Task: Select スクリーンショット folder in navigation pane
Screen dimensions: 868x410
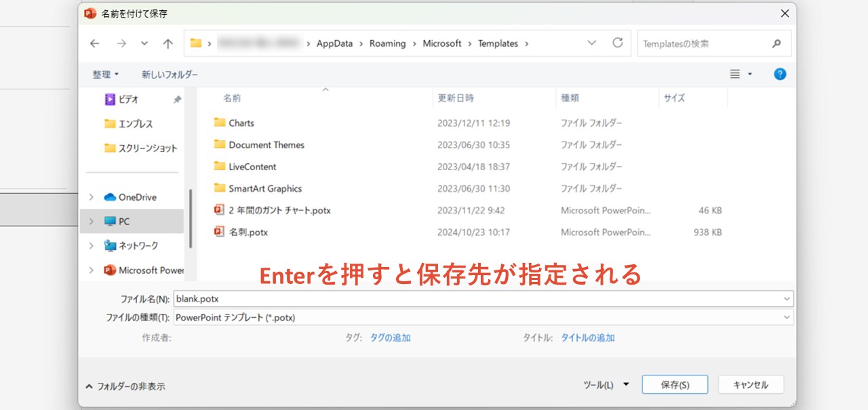Action: tap(141, 148)
